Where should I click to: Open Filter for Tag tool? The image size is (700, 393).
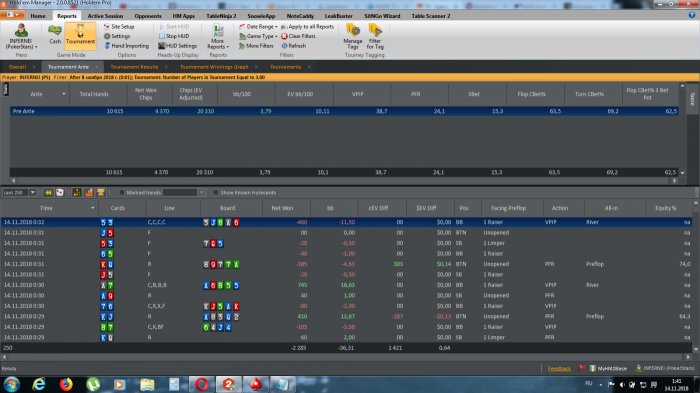(375, 36)
